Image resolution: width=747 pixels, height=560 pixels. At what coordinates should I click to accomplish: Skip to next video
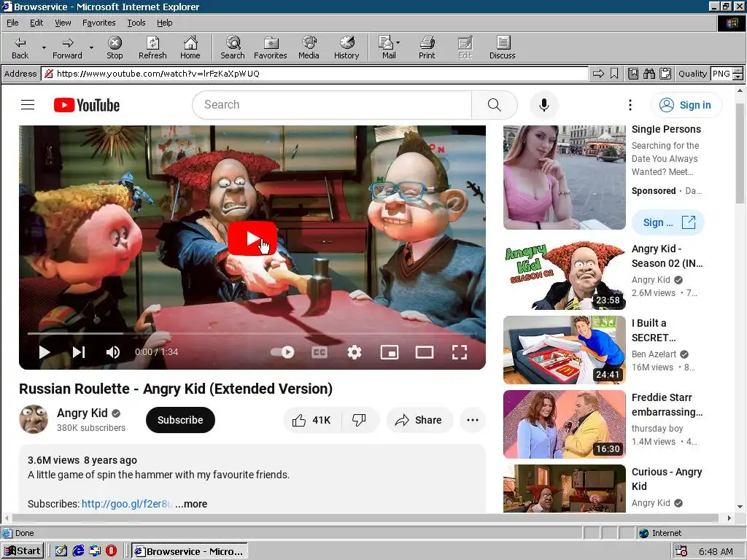pos(79,352)
